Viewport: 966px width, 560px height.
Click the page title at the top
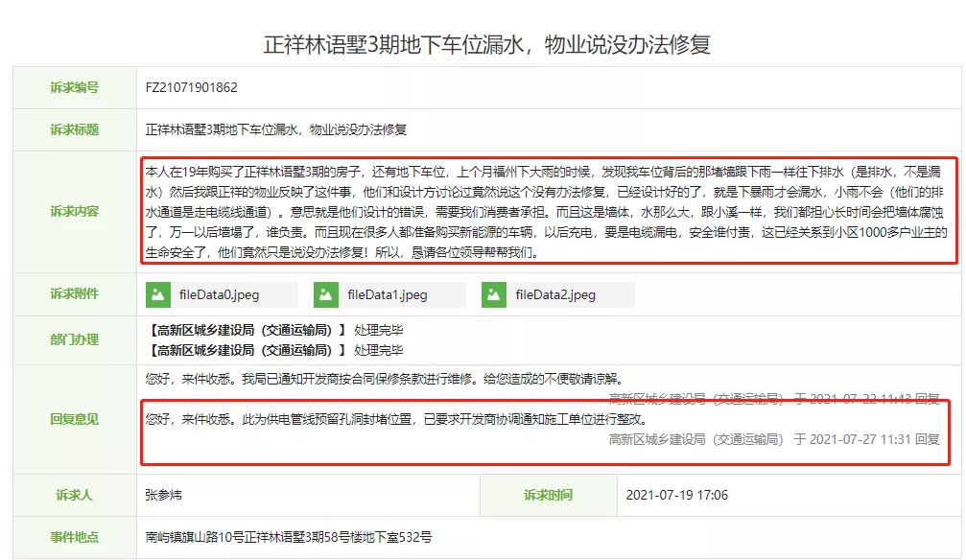(x=483, y=38)
